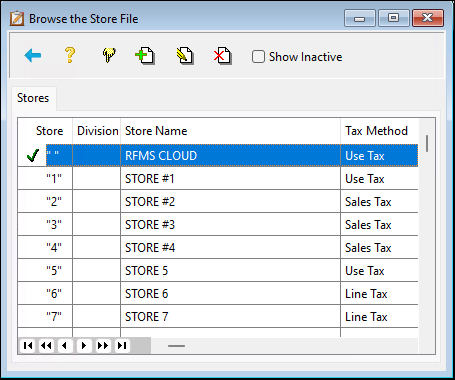This screenshot has height=380, width=455.
Task: Click the window title clipboard icon
Action: pyautogui.click(x=17, y=19)
